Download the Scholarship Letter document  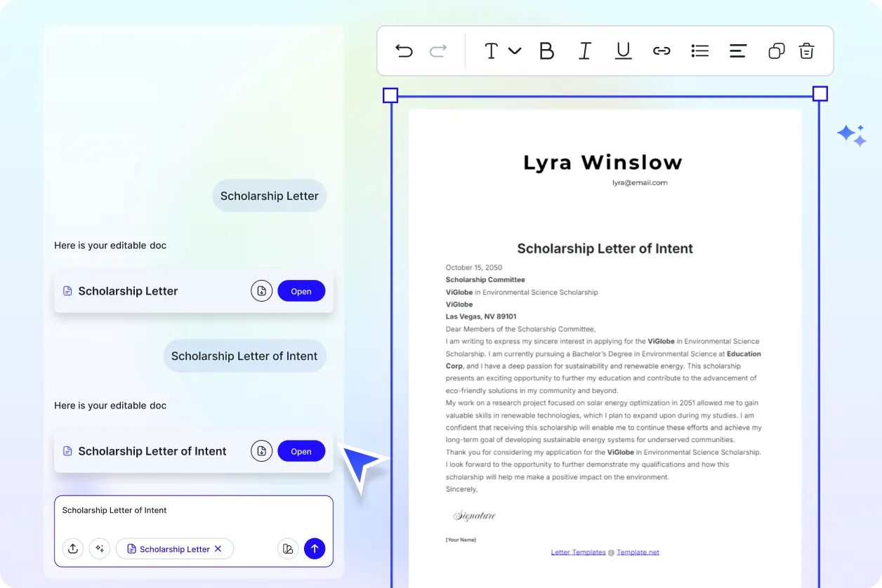(261, 291)
